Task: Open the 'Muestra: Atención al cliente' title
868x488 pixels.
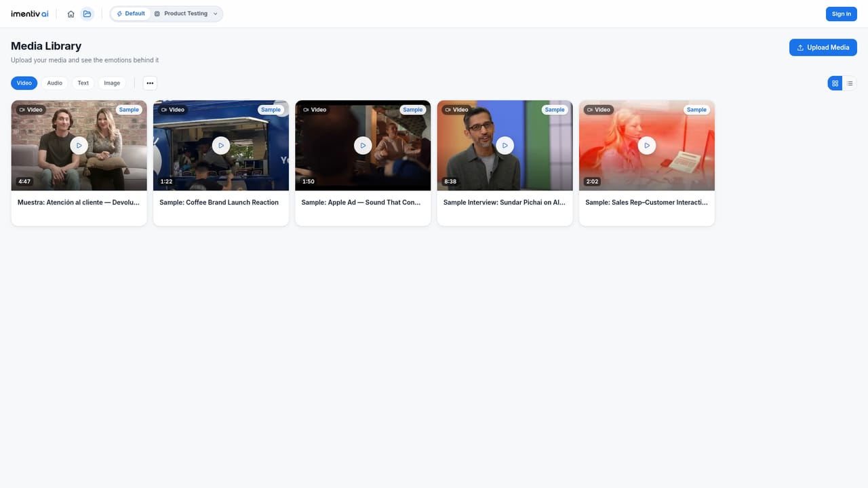Action: (x=79, y=203)
